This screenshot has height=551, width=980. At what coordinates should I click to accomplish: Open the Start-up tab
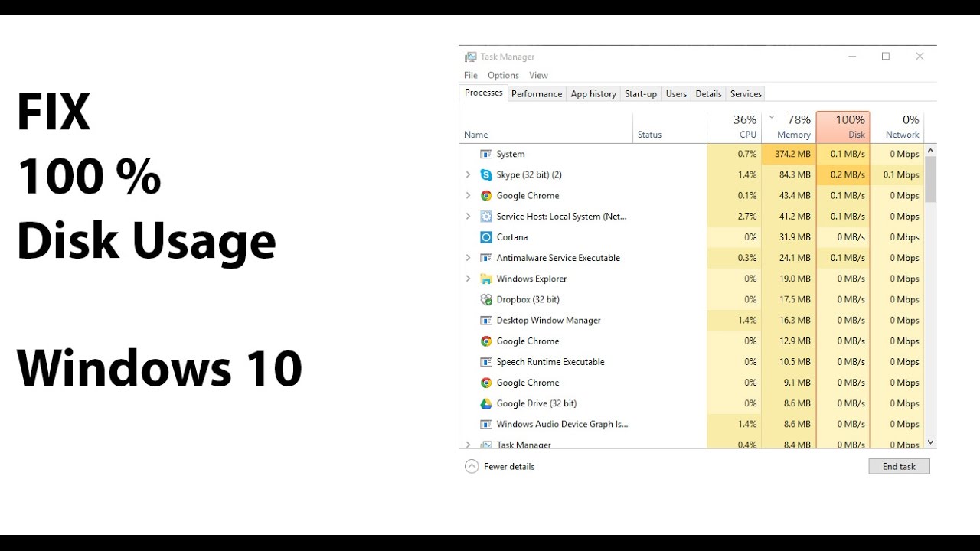click(x=641, y=94)
